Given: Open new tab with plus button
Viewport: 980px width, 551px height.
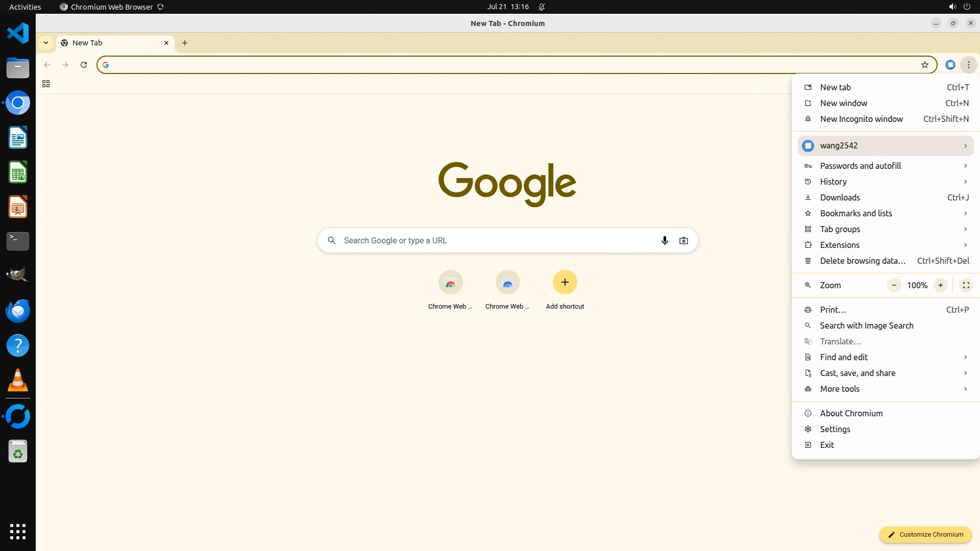Looking at the screenshot, I should (185, 43).
